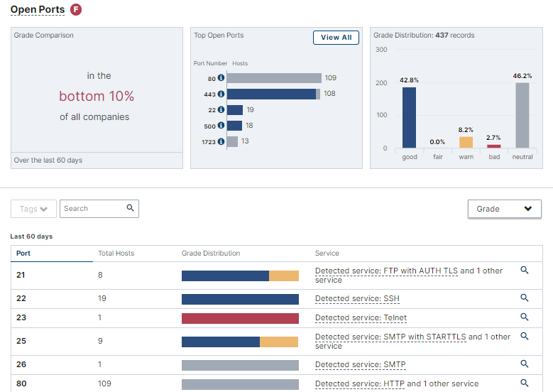Click the Open Ports heading
The height and width of the screenshot is (392, 553).
tap(37, 10)
